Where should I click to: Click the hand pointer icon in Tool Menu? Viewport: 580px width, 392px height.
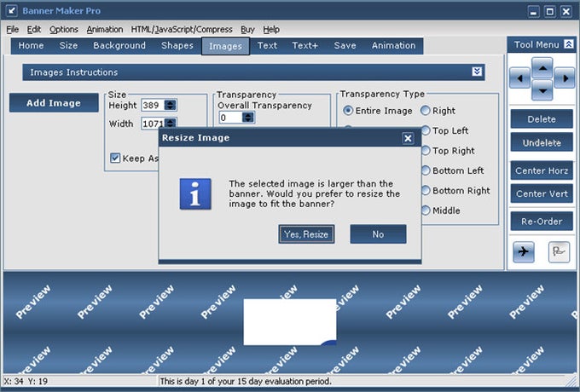pyautogui.click(x=559, y=252)
